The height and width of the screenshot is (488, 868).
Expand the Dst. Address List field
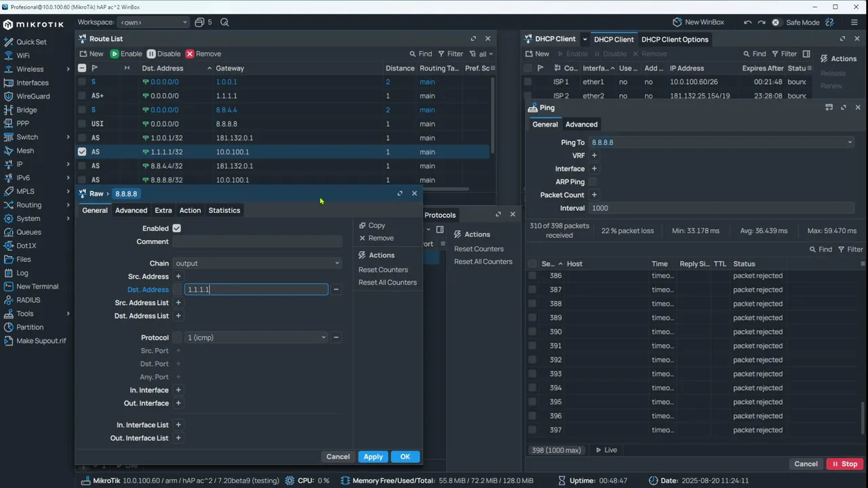(178, 316)
